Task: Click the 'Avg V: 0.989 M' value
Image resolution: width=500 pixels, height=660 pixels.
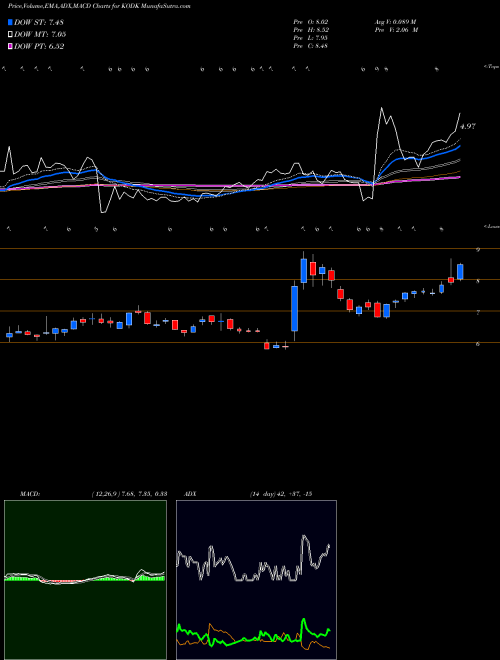Action: [395, 22]
